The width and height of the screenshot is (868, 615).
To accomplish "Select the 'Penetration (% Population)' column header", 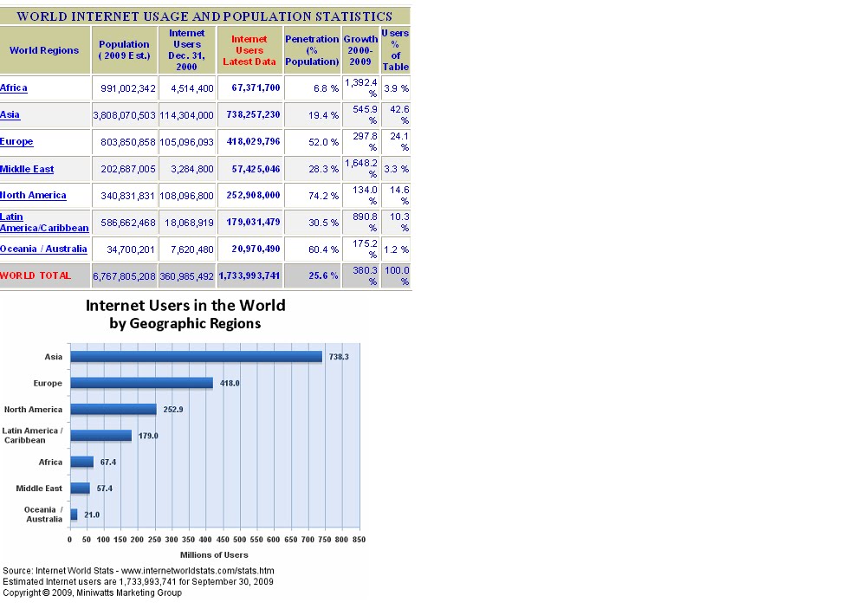I will point(312,50).
